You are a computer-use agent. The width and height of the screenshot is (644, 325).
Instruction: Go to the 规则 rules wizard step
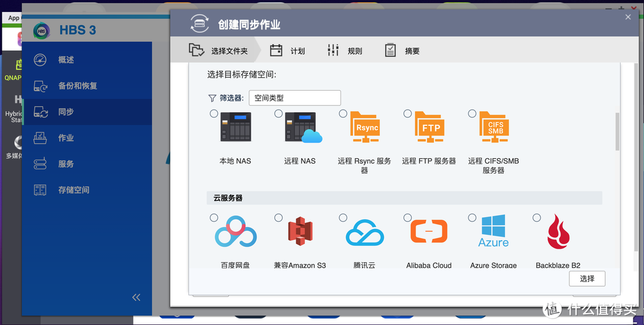point(345,51)
